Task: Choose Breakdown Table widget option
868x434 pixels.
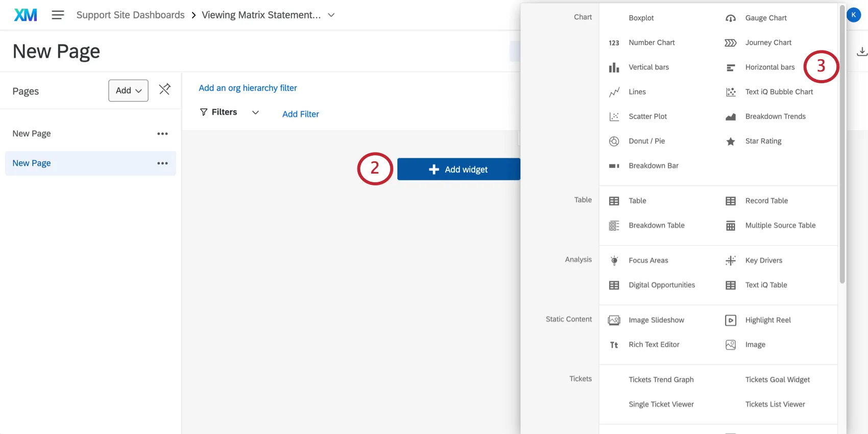Action: tap(656, 226)
